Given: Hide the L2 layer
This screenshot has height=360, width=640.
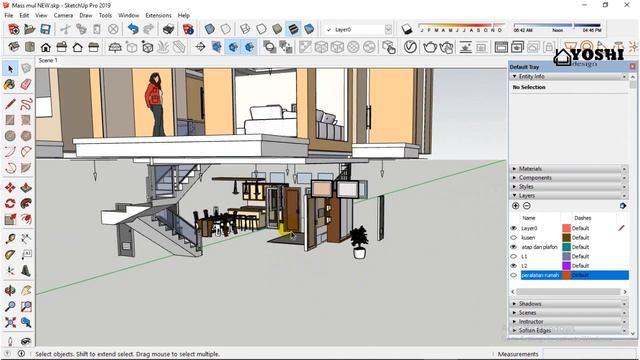Looking at the screenshot, I should click(514, 266).
